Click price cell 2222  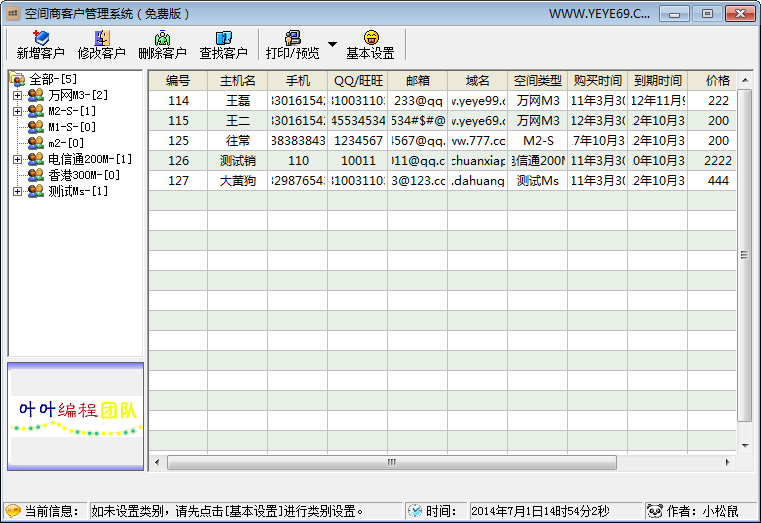(712, 161)
